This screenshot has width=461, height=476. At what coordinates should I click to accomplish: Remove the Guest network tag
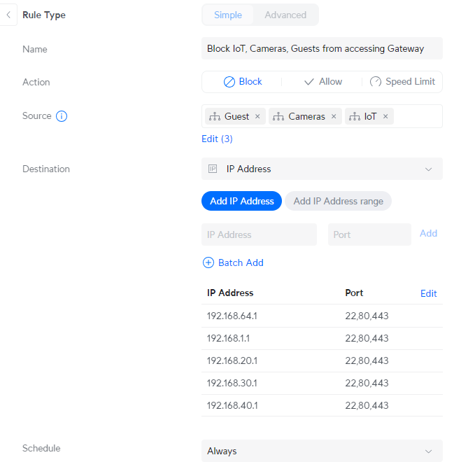click(x=257, y=117)
